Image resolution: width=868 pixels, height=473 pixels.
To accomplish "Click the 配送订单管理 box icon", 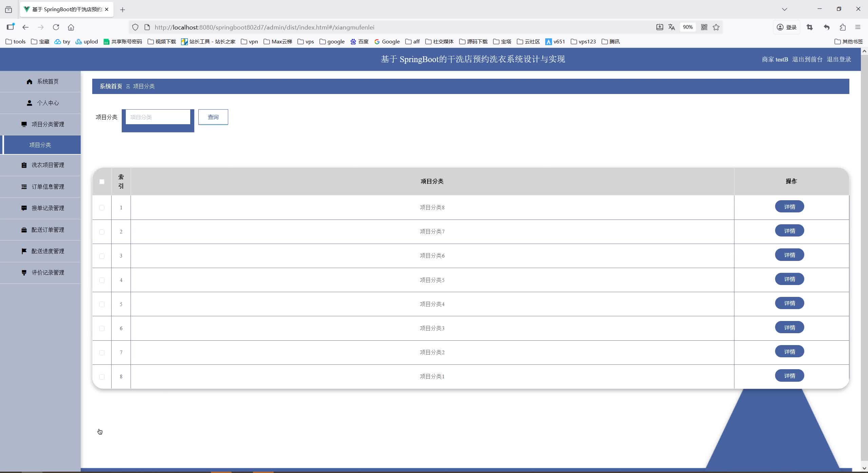I will click(x=24, y=229).
